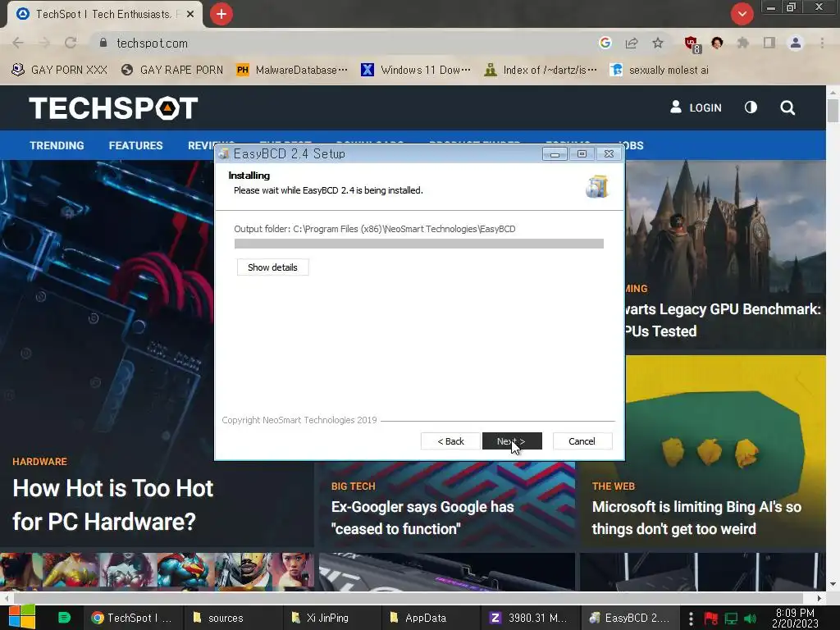Open the Ex-Googler says Google article
The width and height of the screenshot is (840, 630).
click(x=422, y=518)
